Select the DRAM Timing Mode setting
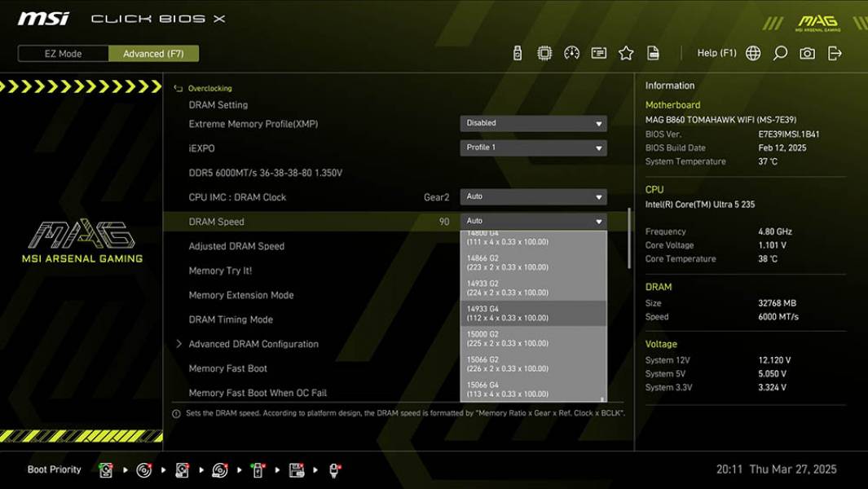Screen dimensions: 868x489 (x=231, y=319)
